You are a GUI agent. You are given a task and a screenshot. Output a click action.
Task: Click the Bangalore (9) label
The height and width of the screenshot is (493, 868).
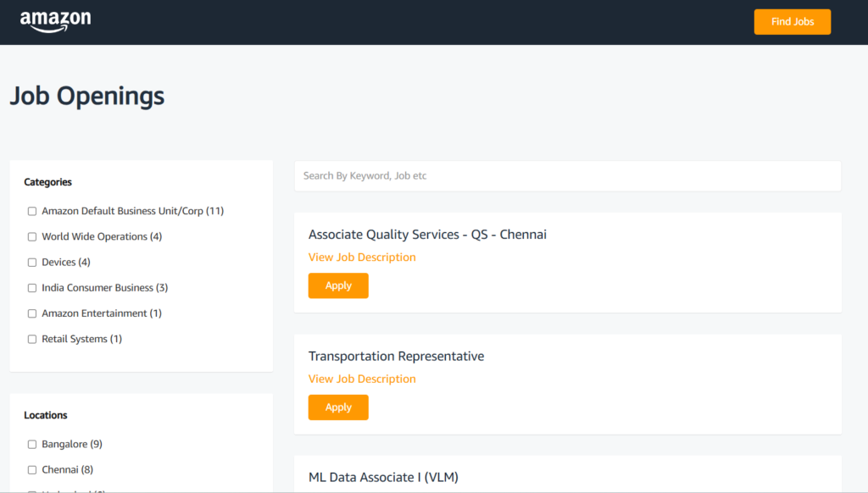point(72,445)
